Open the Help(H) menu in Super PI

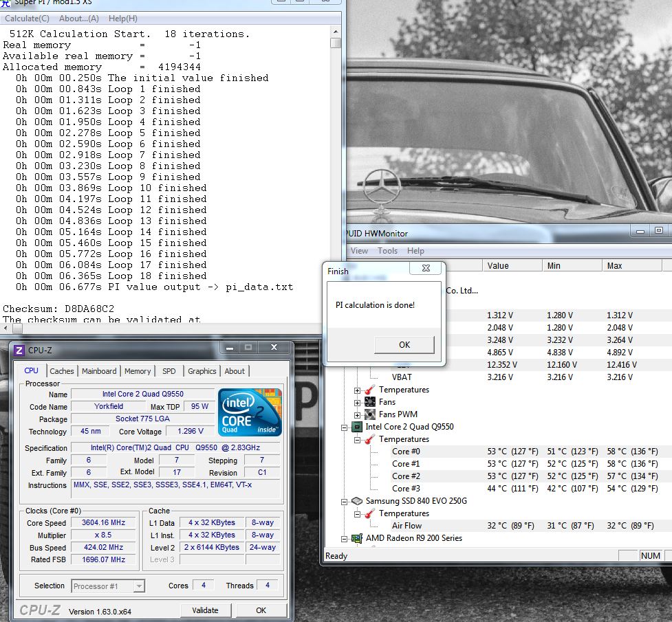coord(123,19)
